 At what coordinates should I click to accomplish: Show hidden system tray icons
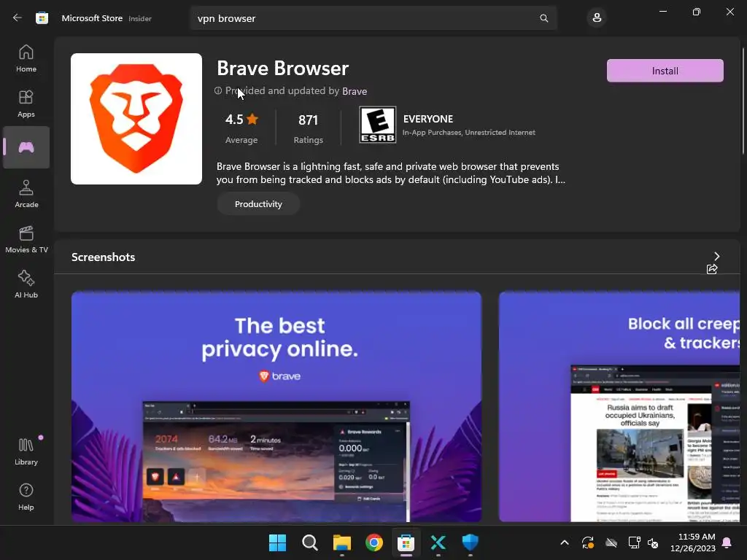coord(565,542)
